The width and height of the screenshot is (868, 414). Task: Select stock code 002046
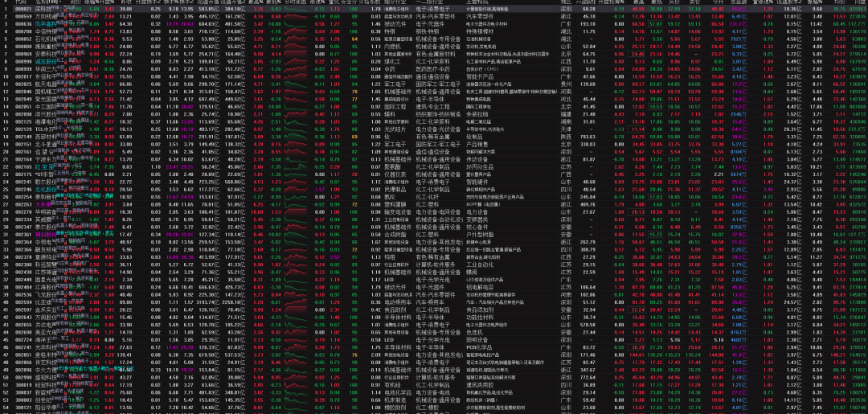coord(23,90)
